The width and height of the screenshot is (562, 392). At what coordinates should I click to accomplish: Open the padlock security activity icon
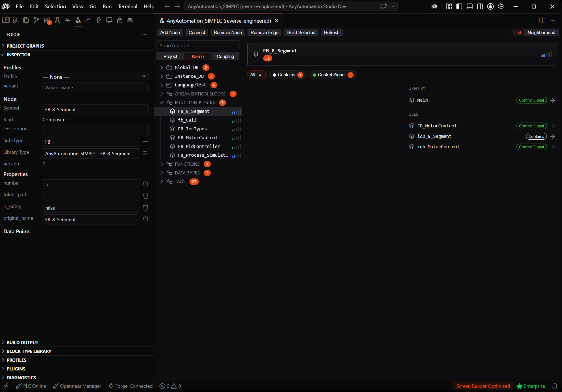click(119, 20)
